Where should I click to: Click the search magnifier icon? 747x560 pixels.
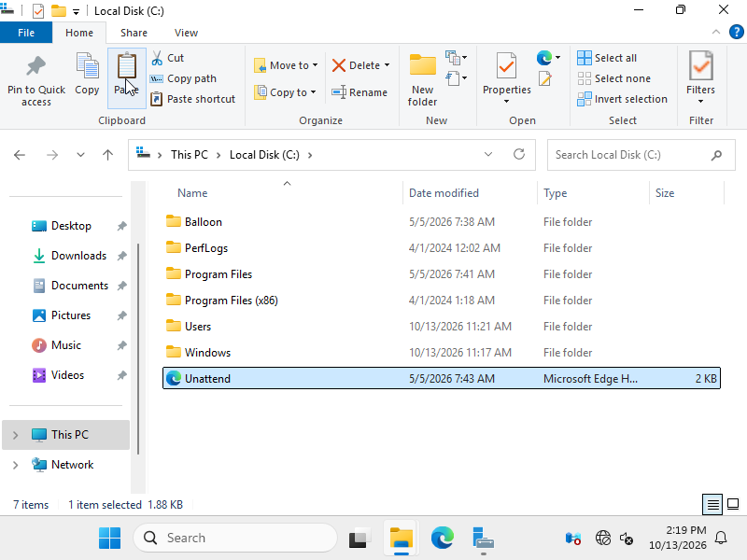(716, 155)
